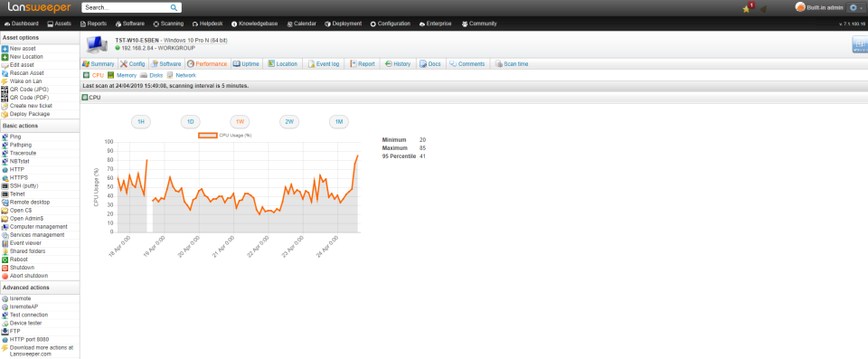Click the search magnifier icon
The image size is (868, 359).
coord(174,8)
